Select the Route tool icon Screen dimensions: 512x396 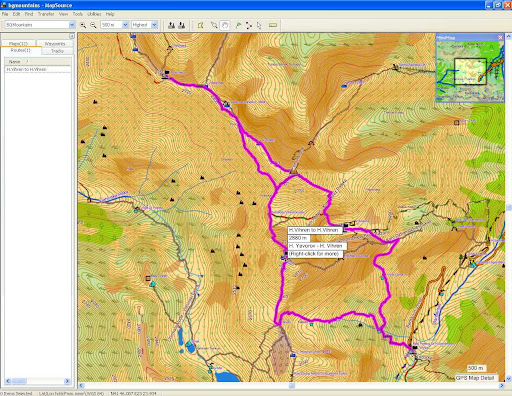click(x=248, y=25)
